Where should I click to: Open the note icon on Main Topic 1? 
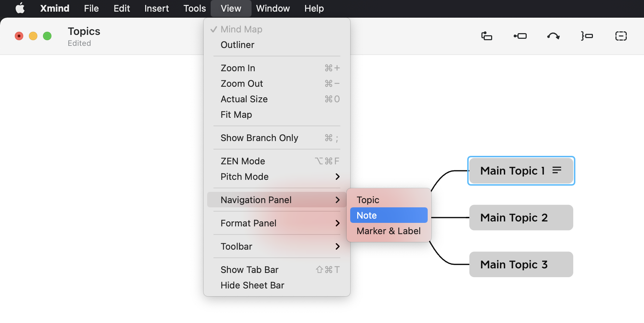pos(557,170)
